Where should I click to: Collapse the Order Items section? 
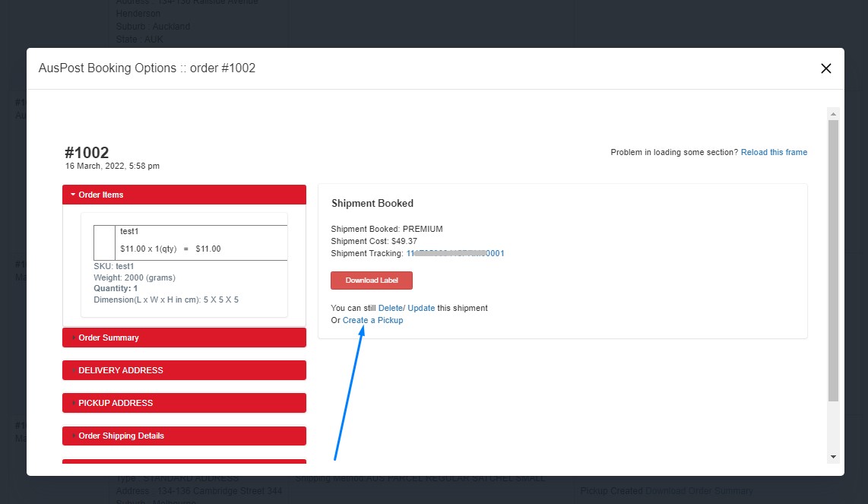[x=185, y=195]
